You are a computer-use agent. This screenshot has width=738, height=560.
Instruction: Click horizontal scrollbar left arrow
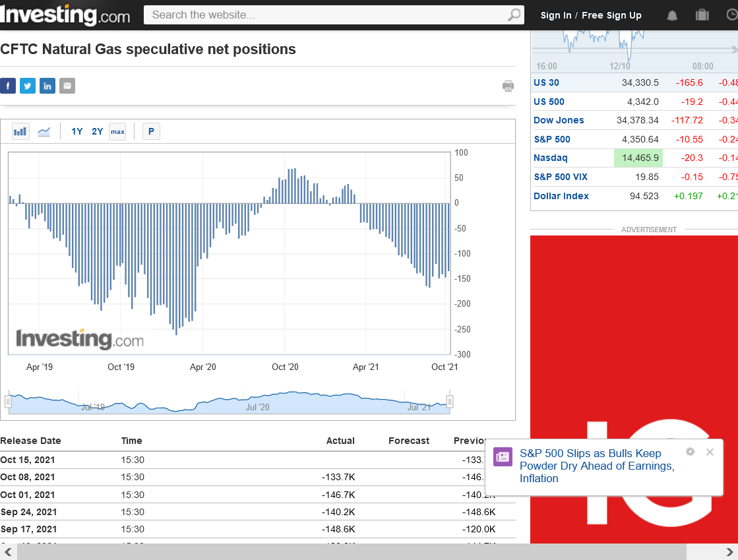[8, 552]
